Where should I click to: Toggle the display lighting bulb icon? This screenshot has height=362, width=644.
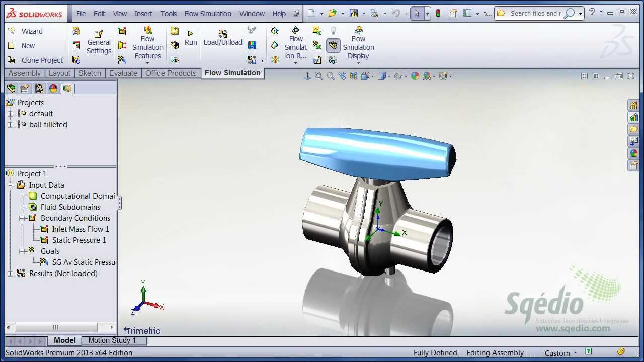(333, 31)
